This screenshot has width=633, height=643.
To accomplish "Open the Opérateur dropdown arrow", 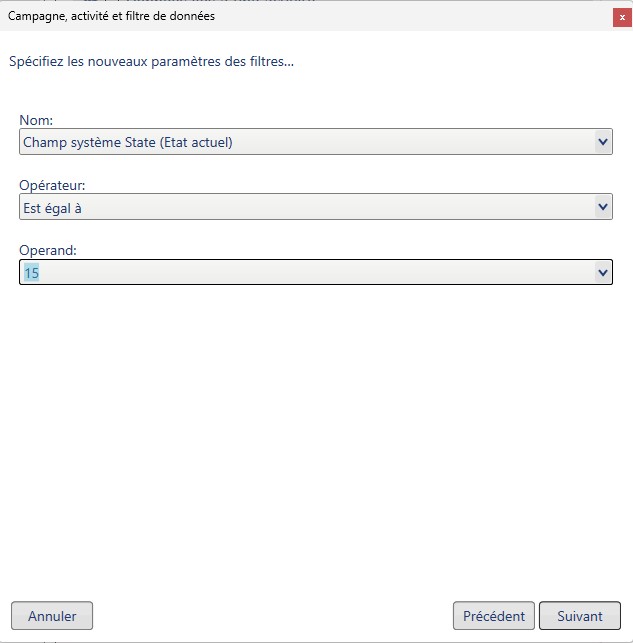I will [x=602, y=207].
